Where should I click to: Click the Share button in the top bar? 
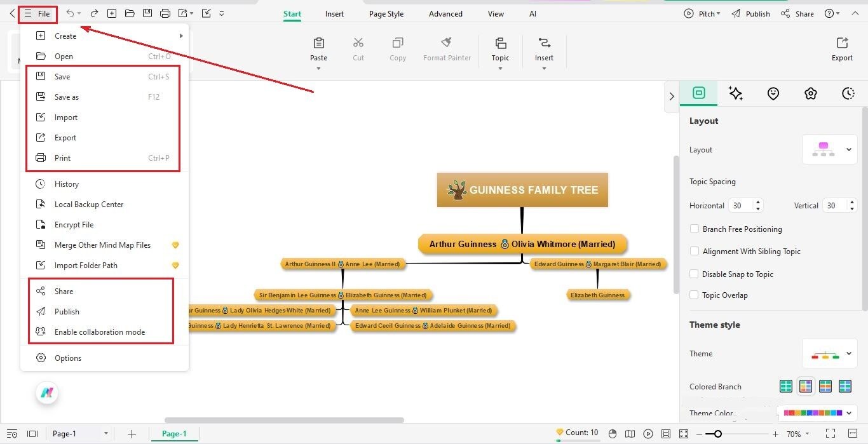point(797,13)
